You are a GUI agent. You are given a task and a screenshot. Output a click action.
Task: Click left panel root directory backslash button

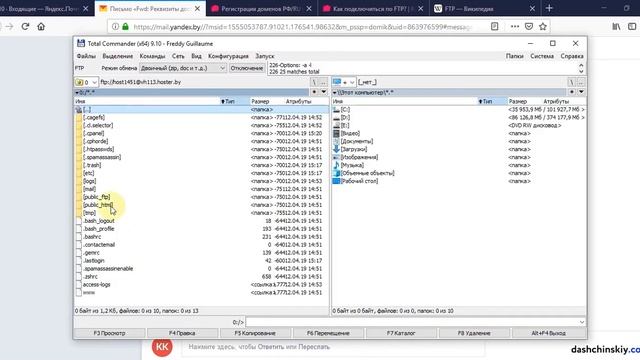[x=314, y=82]
